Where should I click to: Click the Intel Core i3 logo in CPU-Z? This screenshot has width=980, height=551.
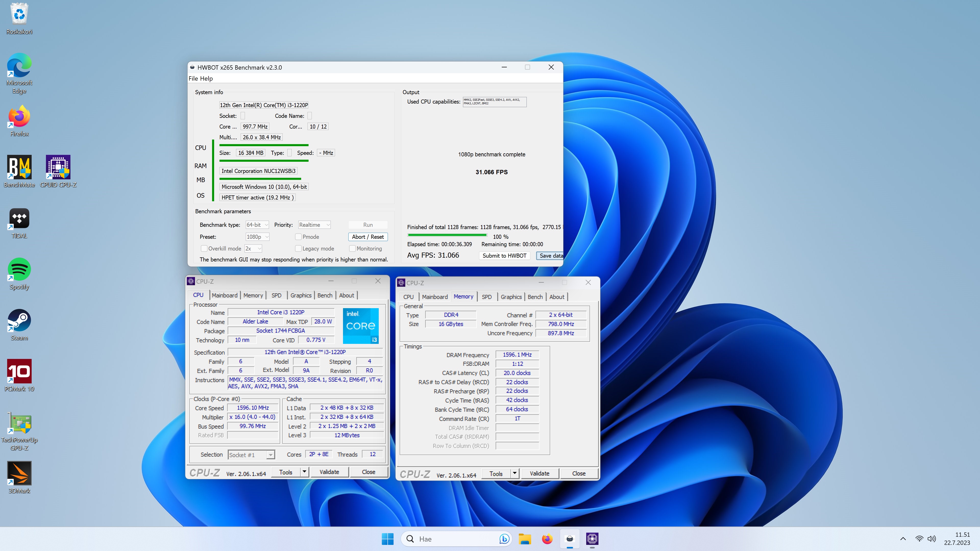pyautogui.click(x=361, y=326)
